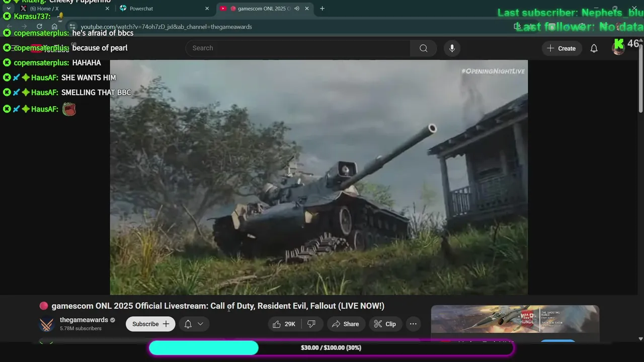644x362 pixels.
Task: View site information icon in address bar
Action: coord(72,27)
